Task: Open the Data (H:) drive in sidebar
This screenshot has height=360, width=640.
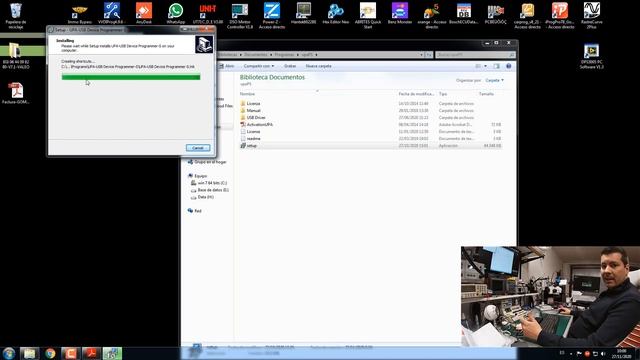Action: tap(202, 197)
